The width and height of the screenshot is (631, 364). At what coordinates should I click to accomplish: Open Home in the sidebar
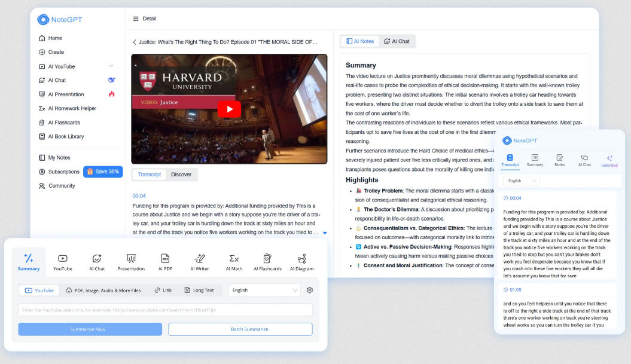pos(51,38)
